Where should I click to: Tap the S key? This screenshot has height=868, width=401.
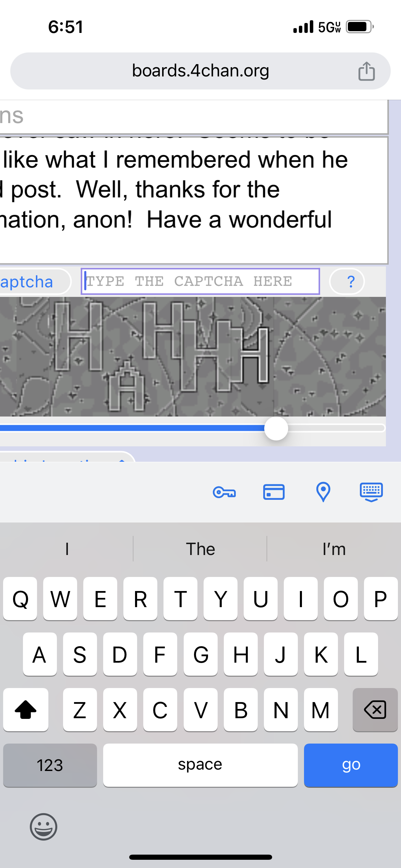click(x=80, y=654)
